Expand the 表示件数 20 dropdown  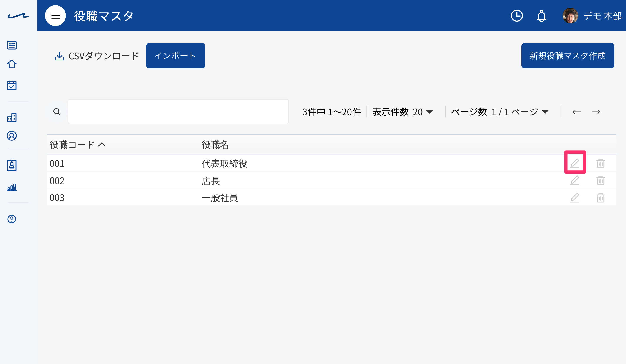click(x=403, y=112)
